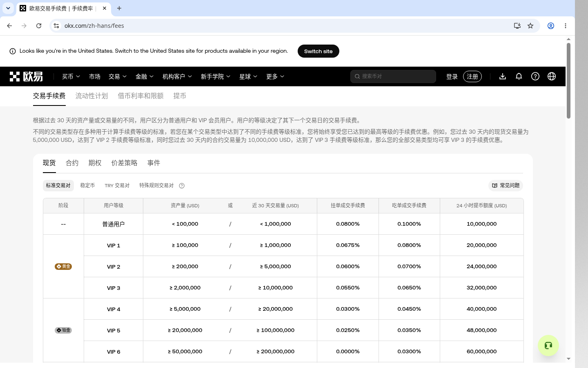The image size is (588, 368).
Task: Switch to the 合约 fee tab
Action: (72, 163)
